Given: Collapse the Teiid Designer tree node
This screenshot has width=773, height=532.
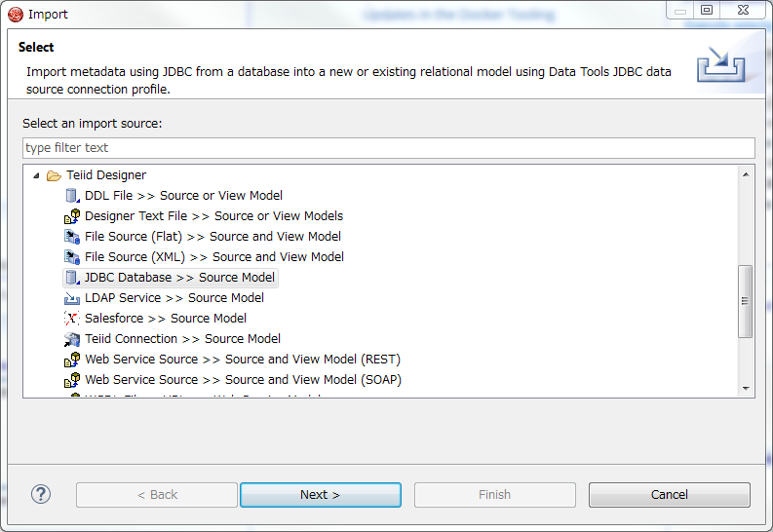Looking at the screenshot, I should point(36,175).
